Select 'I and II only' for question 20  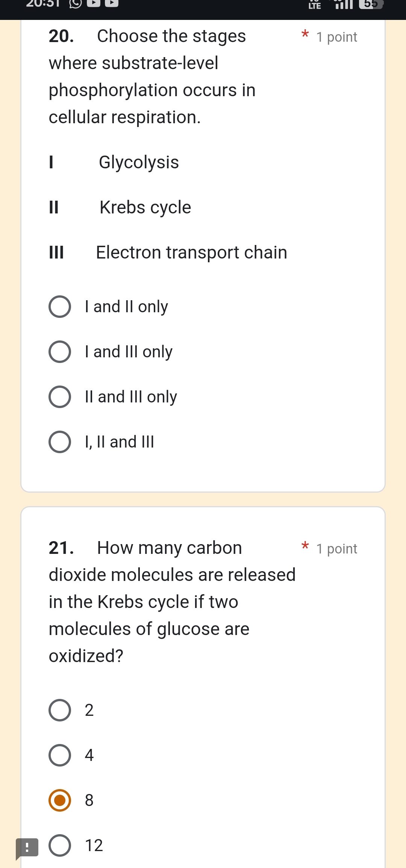pyautogui.click(x=60, y=306)
